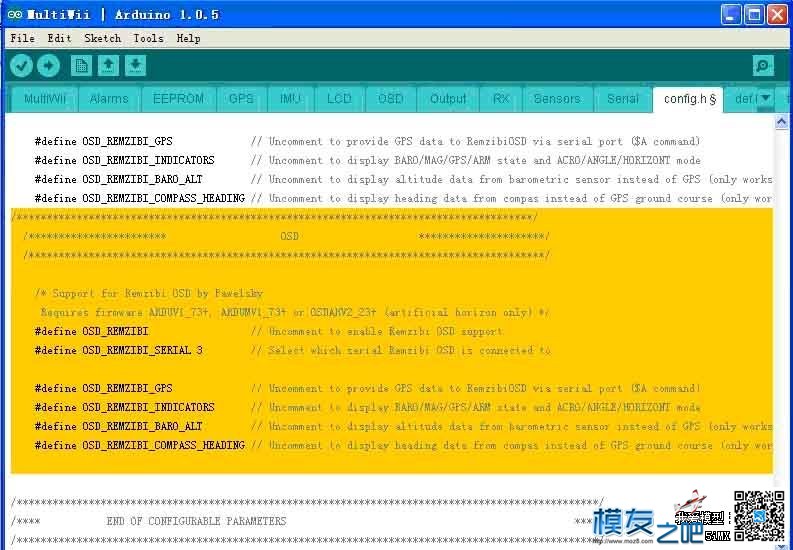
Task: Select the config.h tab
Action: [x=689, y=99]
